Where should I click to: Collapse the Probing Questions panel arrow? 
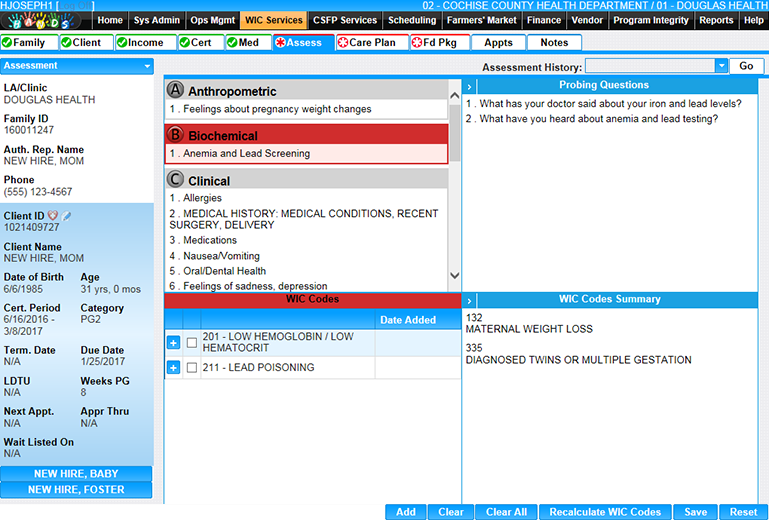[469, 85]
